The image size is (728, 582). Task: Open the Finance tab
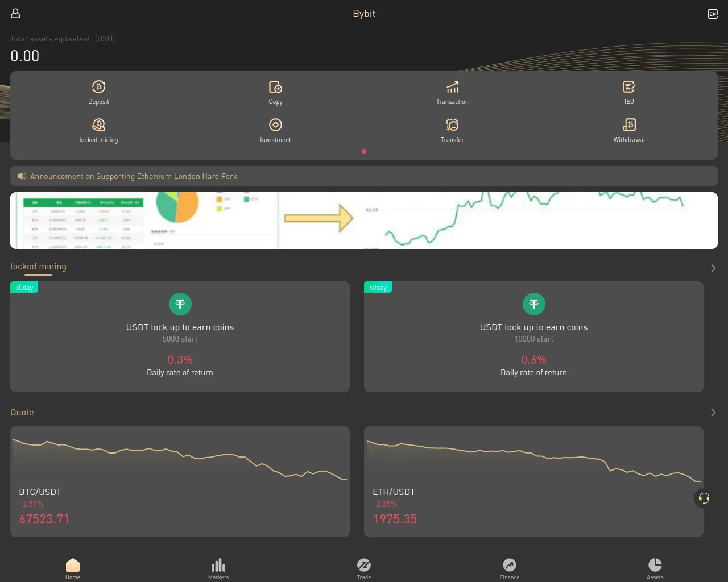tap(510, 568)
